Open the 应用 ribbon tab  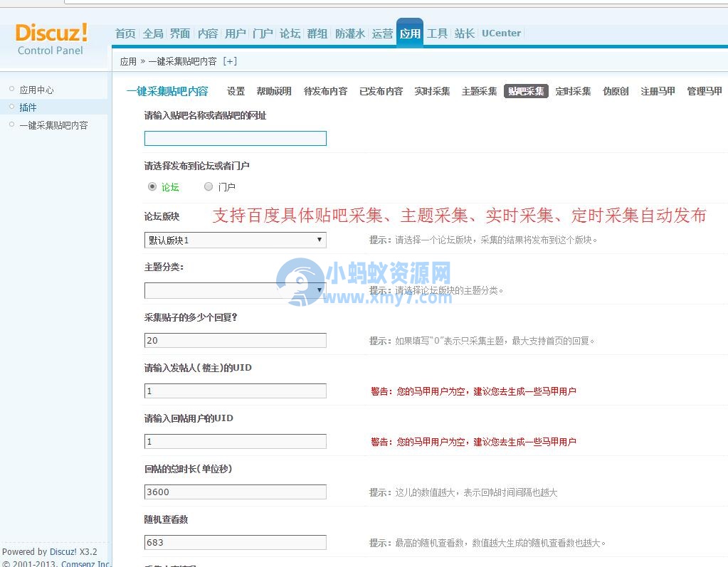pos(410,32)
